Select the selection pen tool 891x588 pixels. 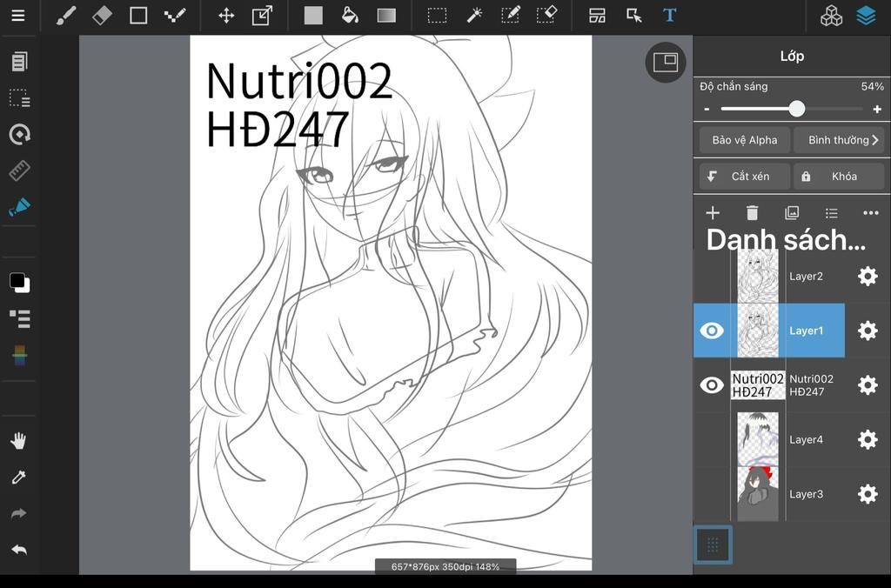(510, 16)
